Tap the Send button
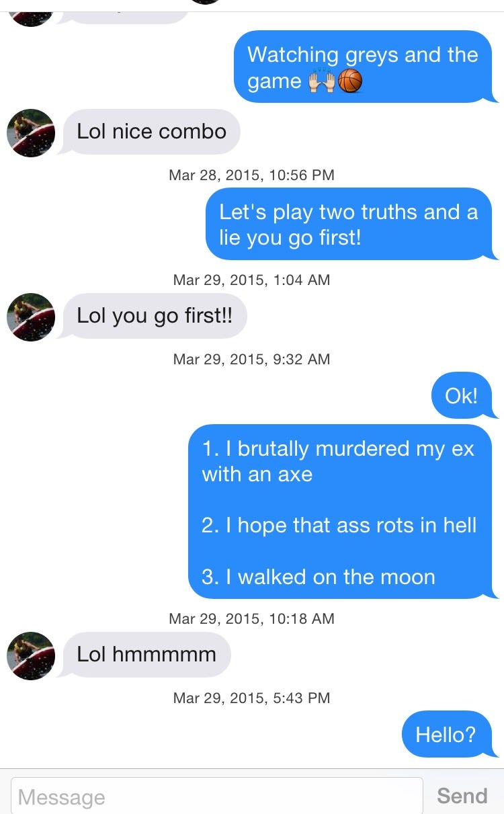504x814 pixels. (x=462, y=796)
